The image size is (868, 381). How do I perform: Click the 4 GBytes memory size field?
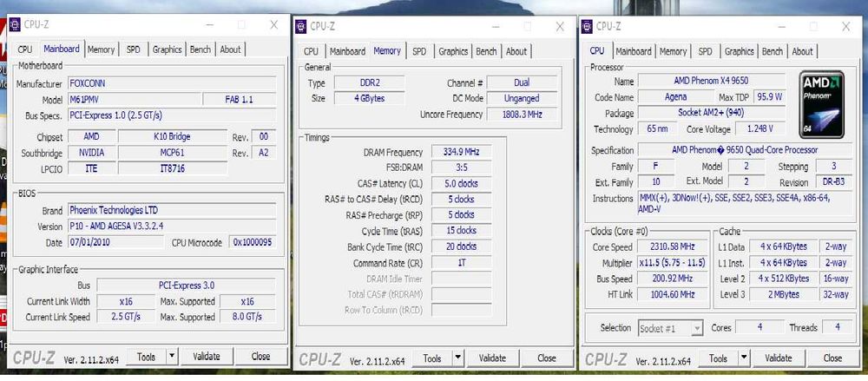tap(370, 99)
